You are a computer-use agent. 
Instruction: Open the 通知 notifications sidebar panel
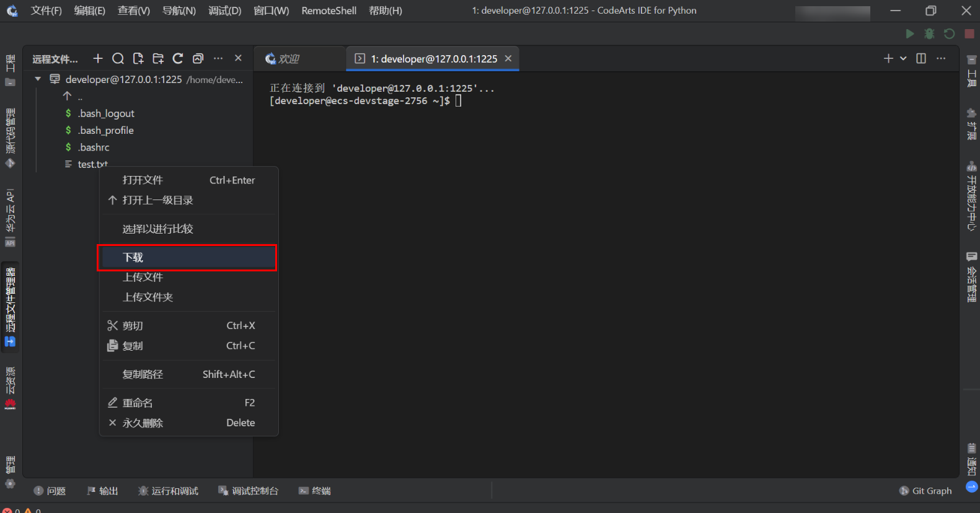click(971, 458)
